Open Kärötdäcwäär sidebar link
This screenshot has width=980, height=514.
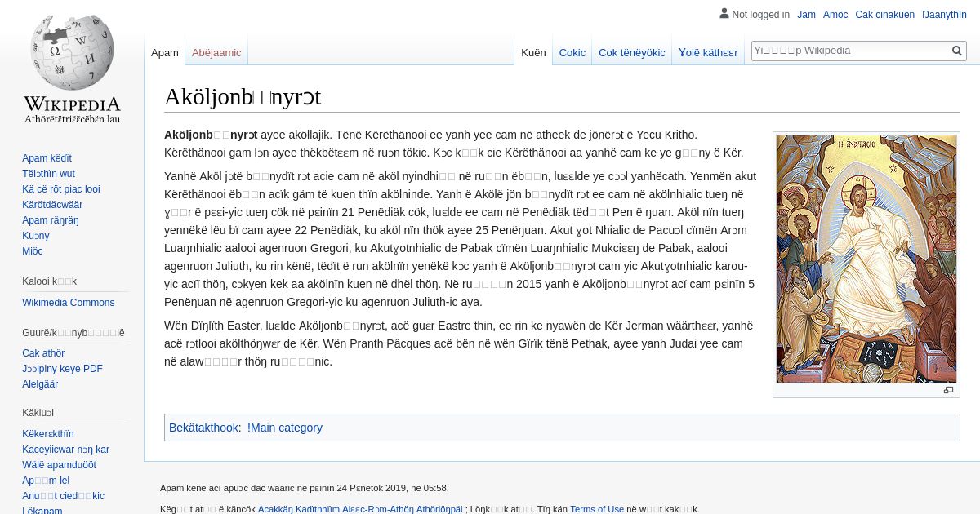[x=52, y=205]
